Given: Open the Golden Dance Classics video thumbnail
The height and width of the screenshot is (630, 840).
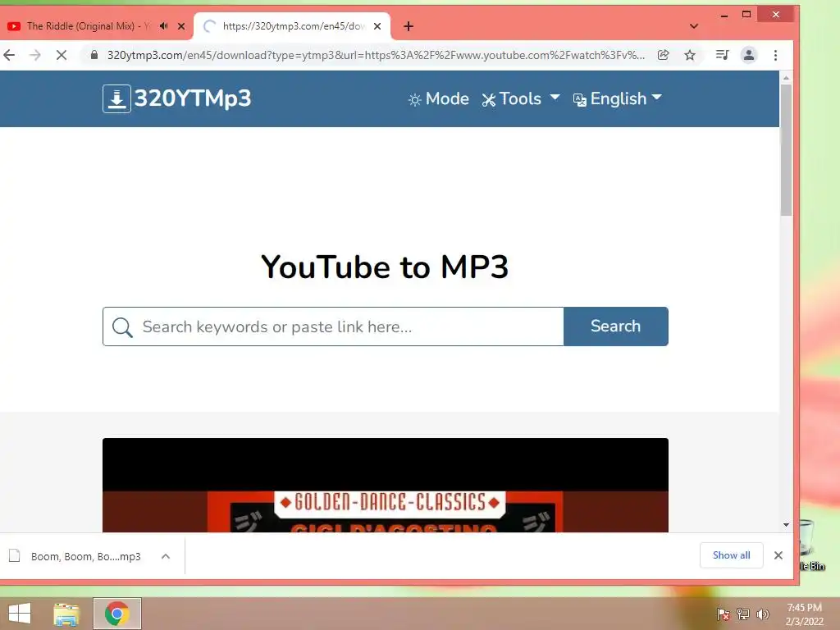Looking at the screenshot, I should pyautogui.click(x=386, y=485).
